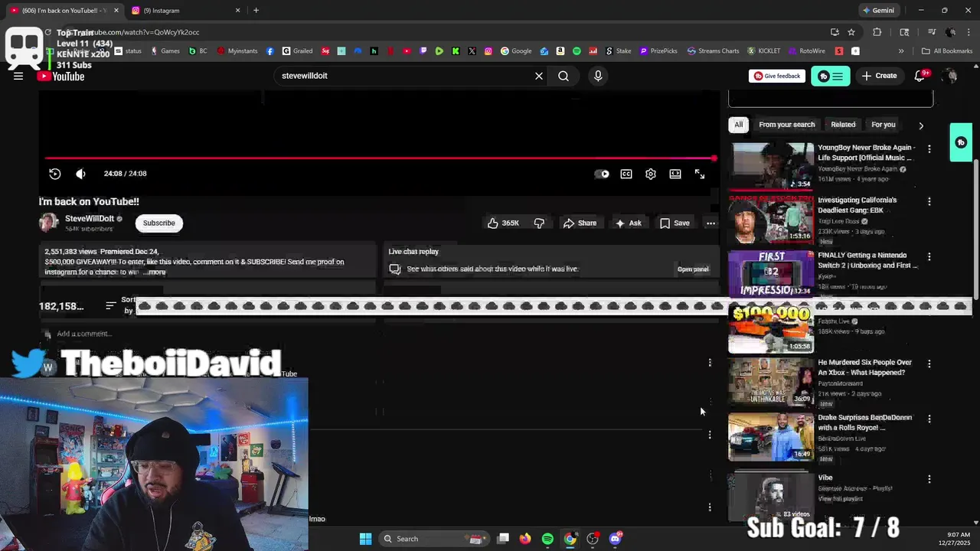Screen dimensions: 980x551
Task: Open options for Vibe playlist
Action: click(x=929, y=479)
